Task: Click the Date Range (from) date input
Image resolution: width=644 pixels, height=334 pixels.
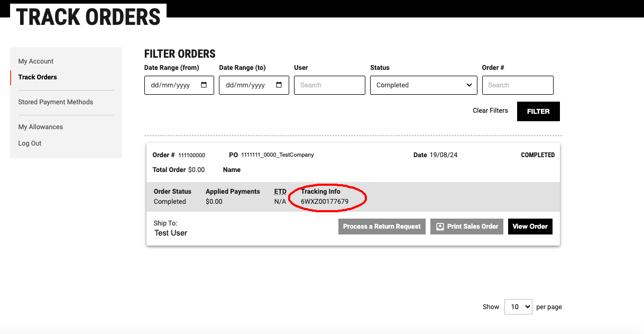Action: click(x=179, y=85)
